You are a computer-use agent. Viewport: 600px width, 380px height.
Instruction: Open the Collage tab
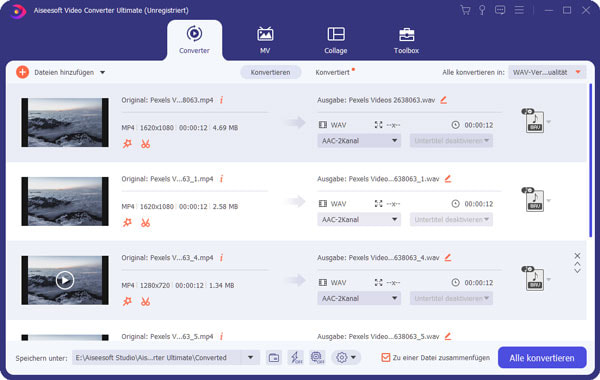[336, 40]
